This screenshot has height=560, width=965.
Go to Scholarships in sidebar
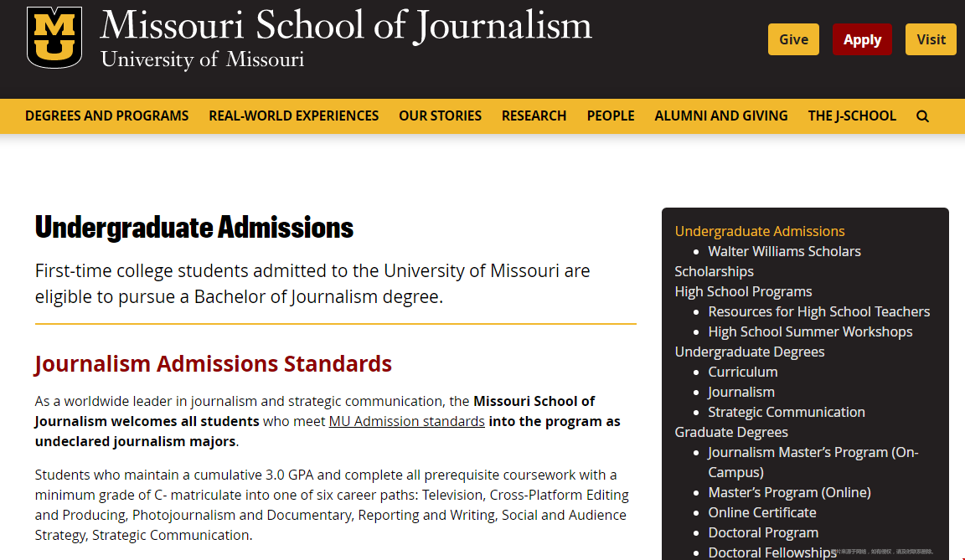pos(714,271)
